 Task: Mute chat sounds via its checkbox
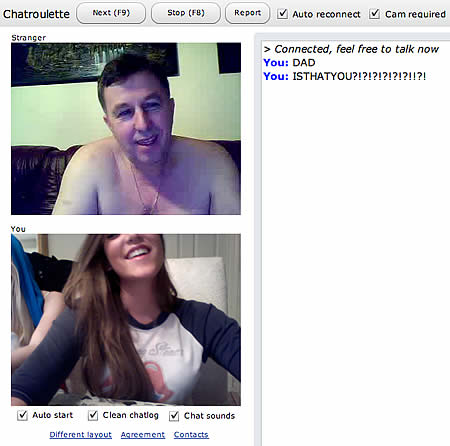[174, 416]
